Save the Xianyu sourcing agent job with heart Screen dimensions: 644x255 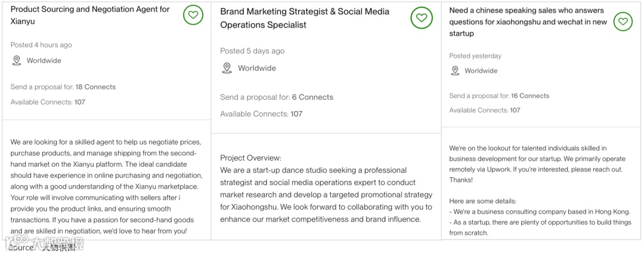click(x=193, y=15)
